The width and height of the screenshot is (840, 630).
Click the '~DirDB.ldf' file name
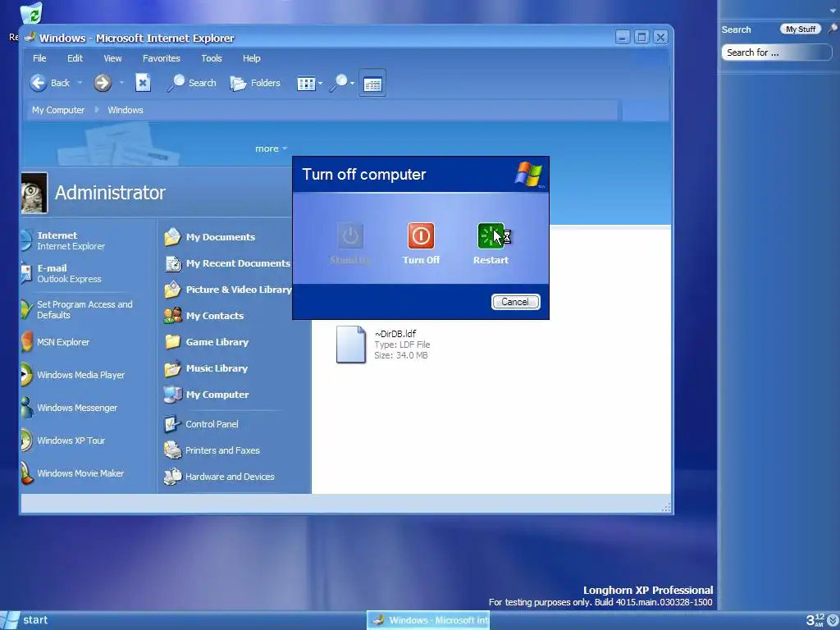(x=395, y=334)
